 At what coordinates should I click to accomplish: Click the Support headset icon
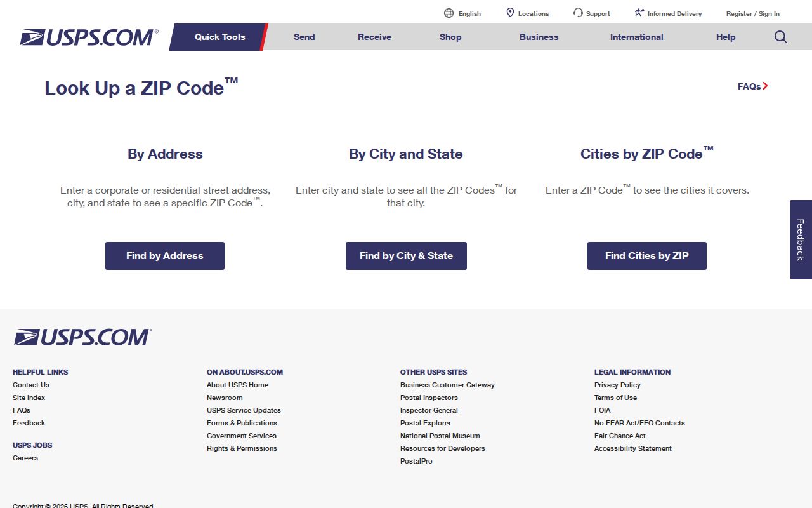[x=578, y=13]
